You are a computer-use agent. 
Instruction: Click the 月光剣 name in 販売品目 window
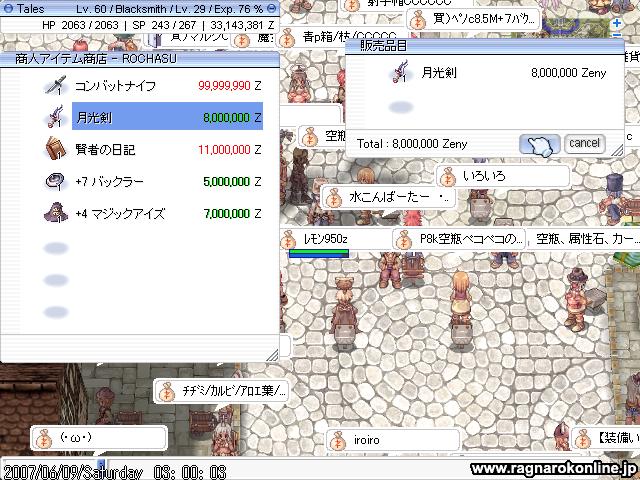click(x=439, y=73)
